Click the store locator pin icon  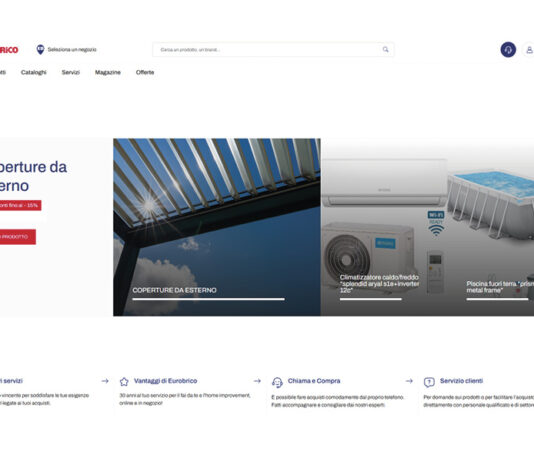coord(40,49)
